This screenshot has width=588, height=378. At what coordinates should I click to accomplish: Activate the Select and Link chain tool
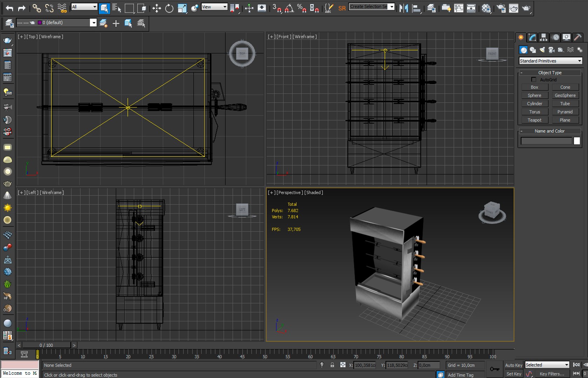click(x=36, y=8)
